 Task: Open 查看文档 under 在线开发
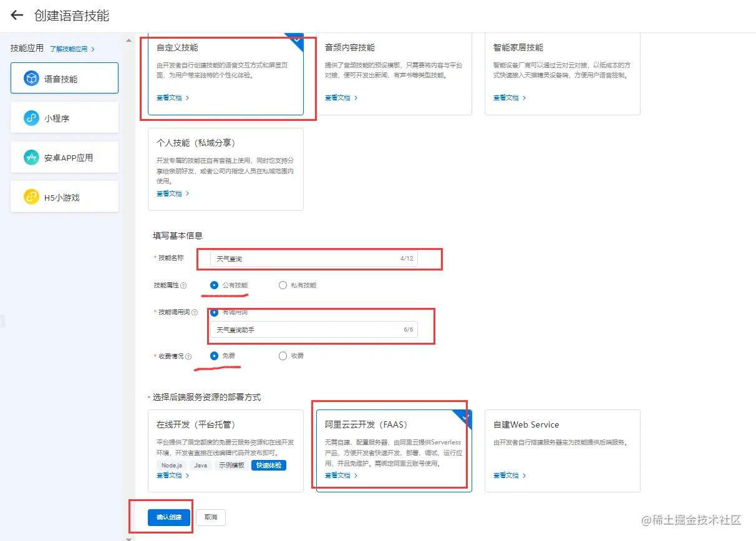click(x=173, y=476)
